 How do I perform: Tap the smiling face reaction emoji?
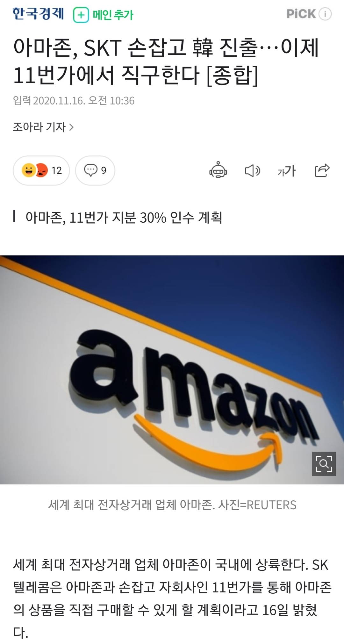click(28, 170)
